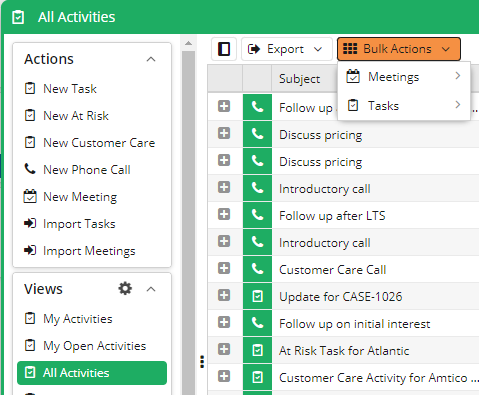Image resolution: width=479 pixels, height=395 pixels.
Task: Open the Tasks submenu in Bulk Actions
Action: tap(404, 106)
